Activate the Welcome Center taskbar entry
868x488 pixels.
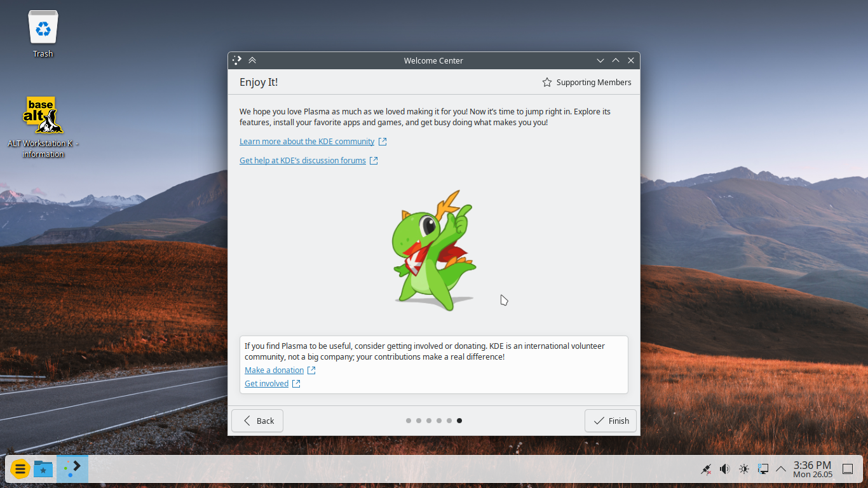[72, 470]
